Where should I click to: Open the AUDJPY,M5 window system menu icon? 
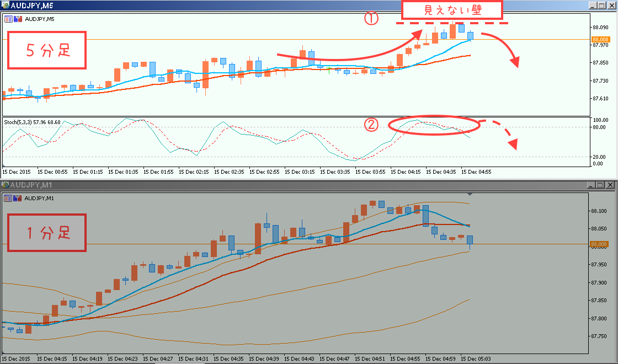pos(6,6)
